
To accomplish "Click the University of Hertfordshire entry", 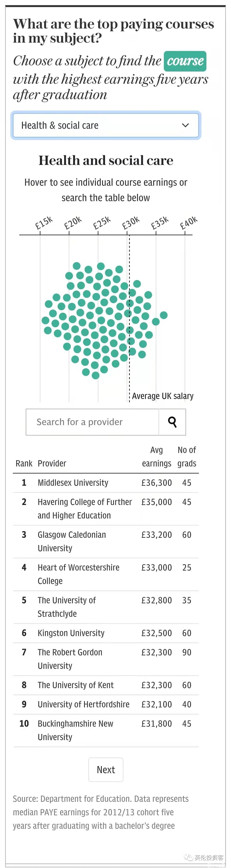I will point(83,704).
